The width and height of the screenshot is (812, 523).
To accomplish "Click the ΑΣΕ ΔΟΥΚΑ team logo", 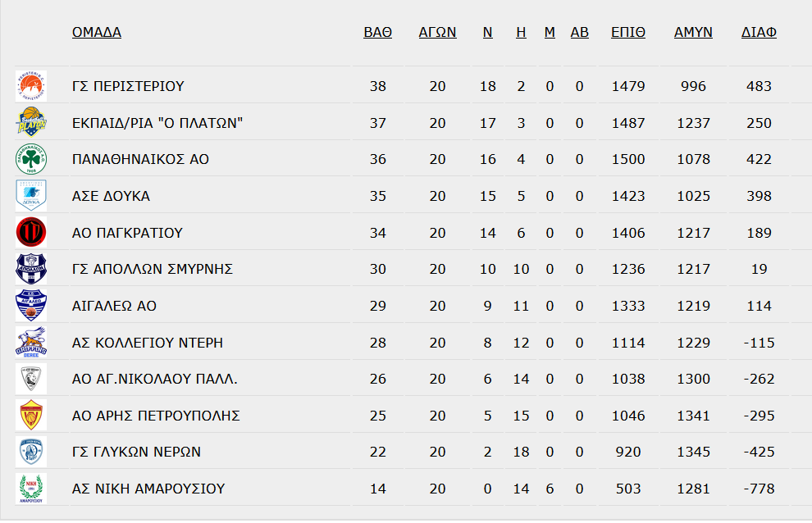I will 31,196.
